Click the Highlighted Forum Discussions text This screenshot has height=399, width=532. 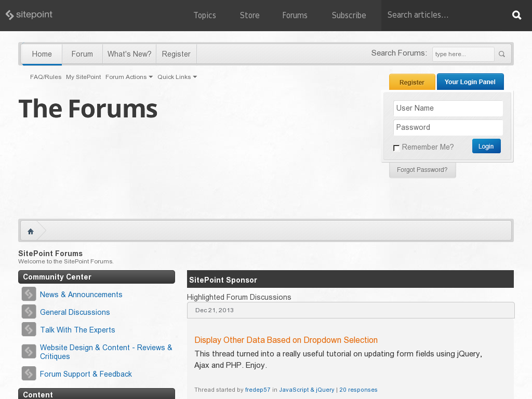(x=239, y=297)
